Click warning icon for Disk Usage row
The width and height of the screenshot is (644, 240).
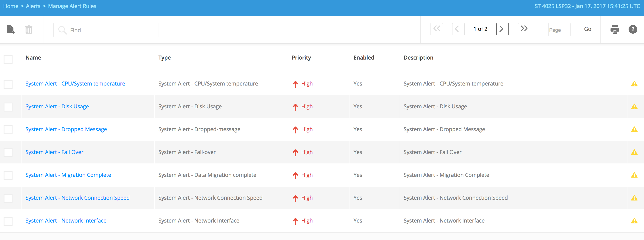click(634, 107)
